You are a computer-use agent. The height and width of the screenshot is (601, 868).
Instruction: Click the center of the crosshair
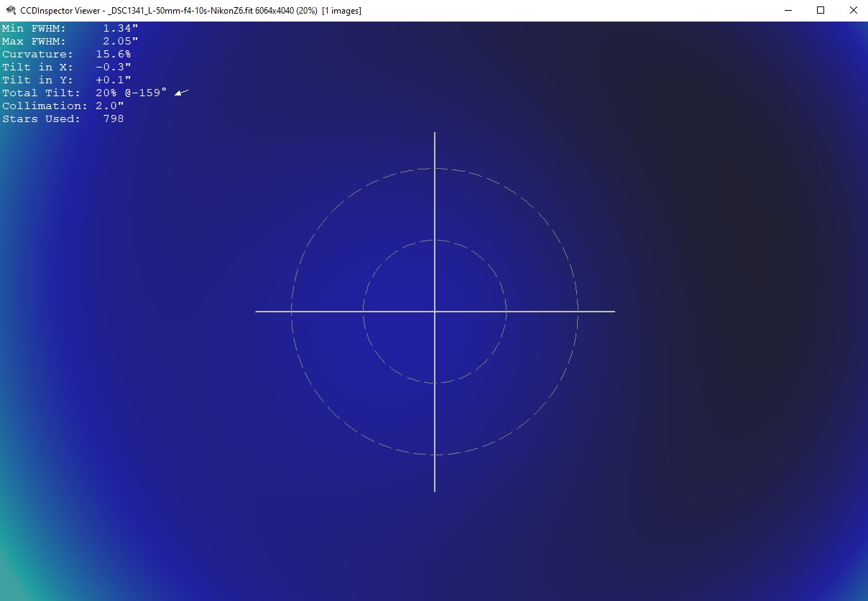(x=435, y=312)
